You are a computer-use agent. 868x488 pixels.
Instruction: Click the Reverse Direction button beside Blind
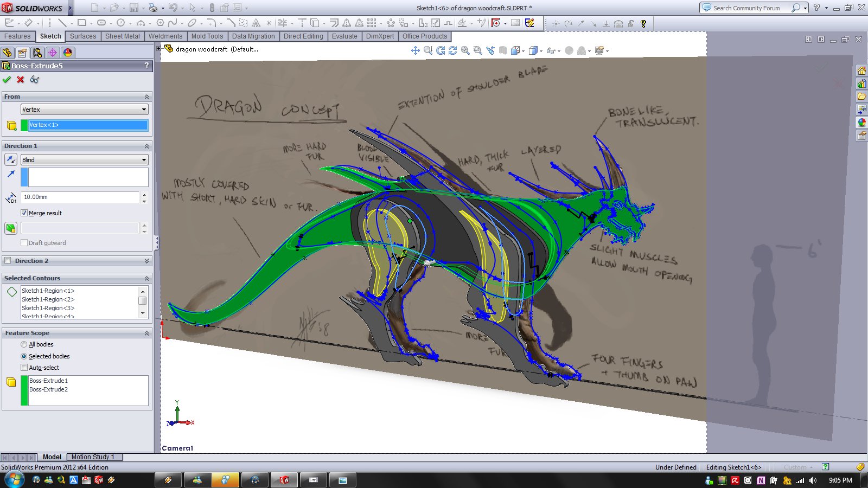click(11, 160)
